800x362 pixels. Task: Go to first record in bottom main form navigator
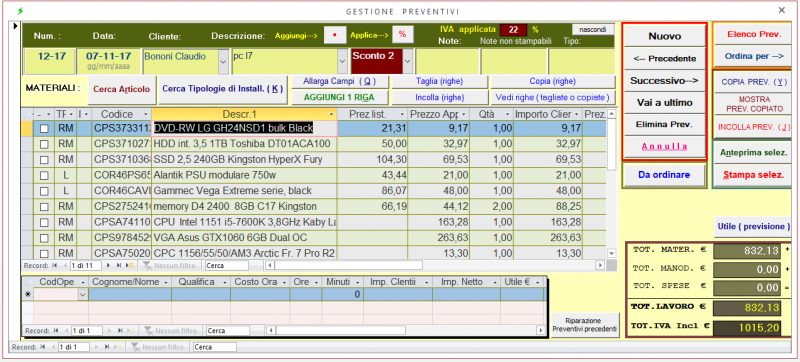pos(42,347)
